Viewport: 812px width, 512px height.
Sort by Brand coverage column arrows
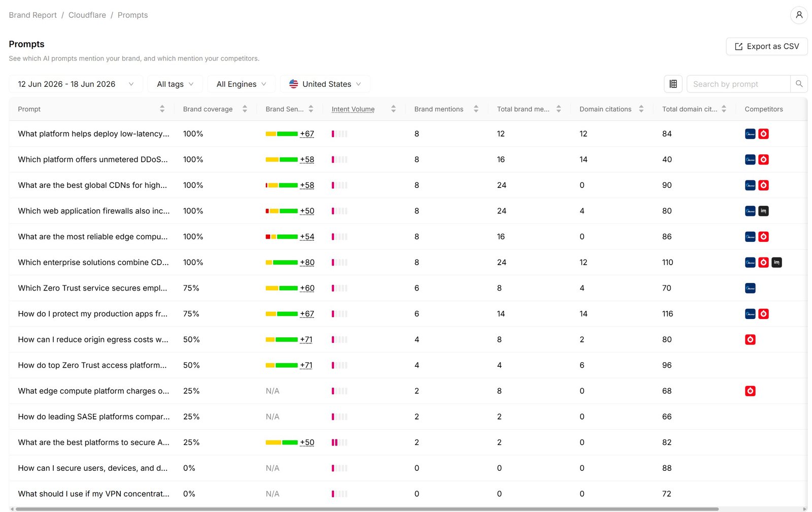pyautogui.click(x=245, y=109)
